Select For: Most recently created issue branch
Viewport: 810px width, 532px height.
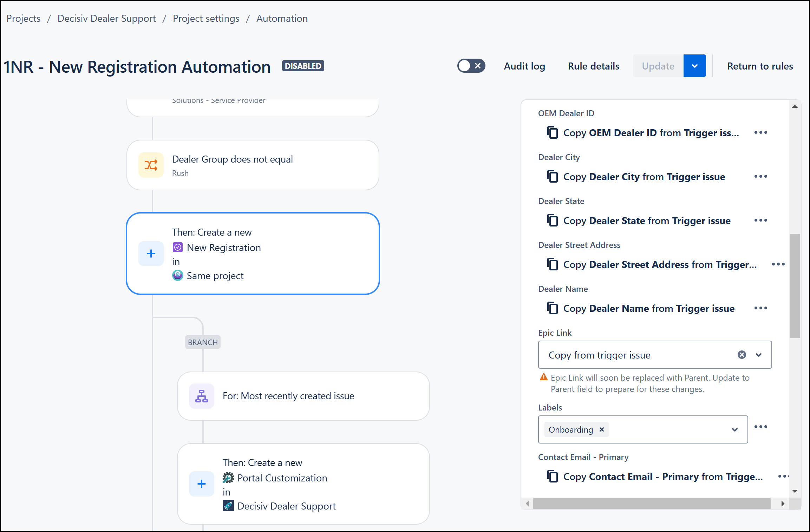[303, 396]
